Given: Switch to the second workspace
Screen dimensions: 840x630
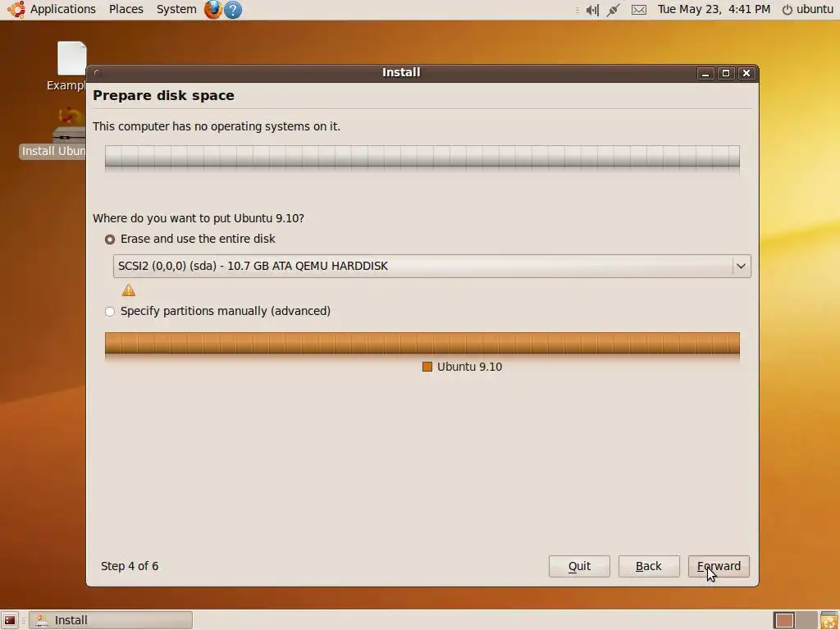Looking at the screenshot, I should coord(806,620).
